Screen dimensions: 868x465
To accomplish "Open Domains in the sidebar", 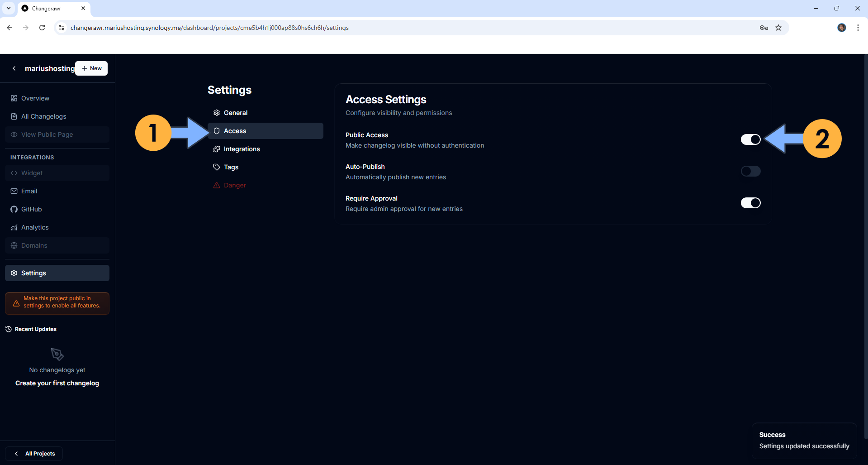I will [x=57, y=245].
